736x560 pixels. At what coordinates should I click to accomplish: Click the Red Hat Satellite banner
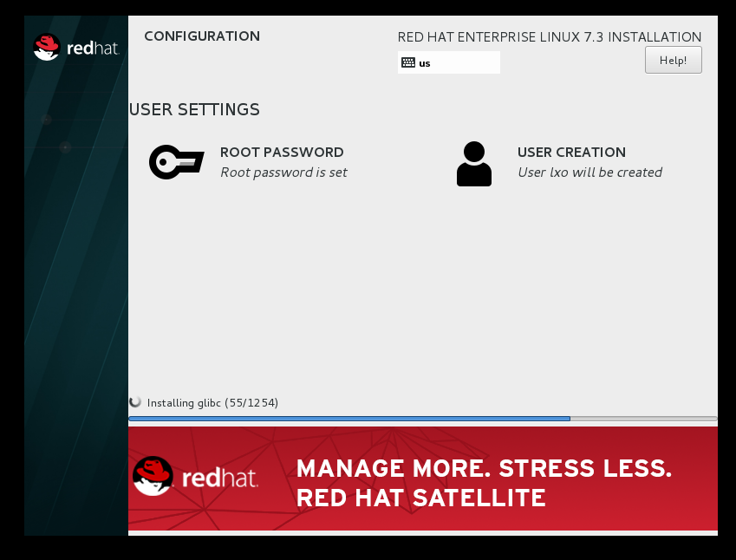[422, 479]
